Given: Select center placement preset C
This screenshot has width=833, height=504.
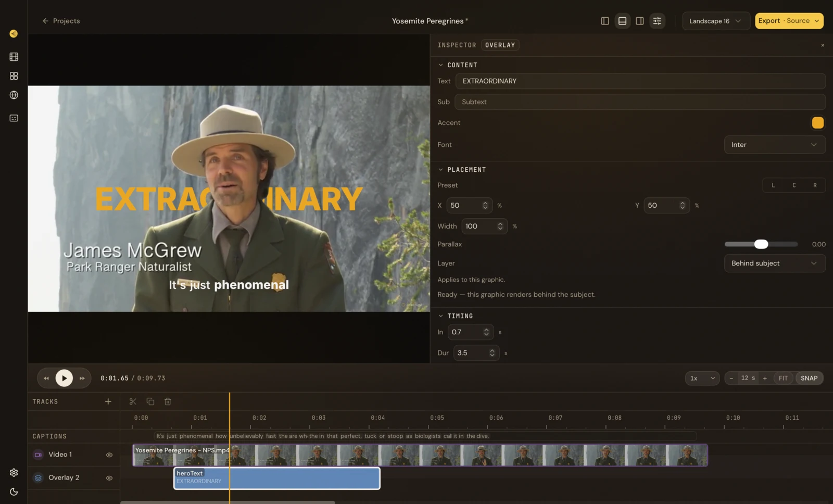Looking at the screenshot, I should point(794,185).
